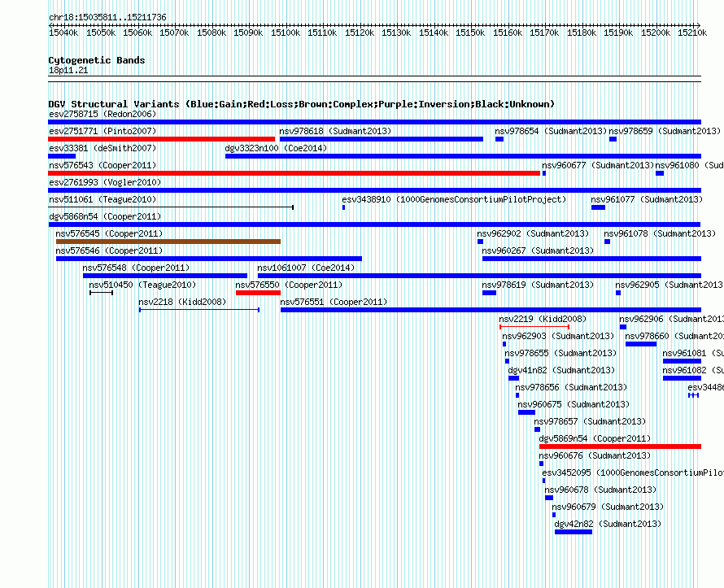Click the nsv962903 (Sudmant2013) label
The image size is (724, 588).
558,336
